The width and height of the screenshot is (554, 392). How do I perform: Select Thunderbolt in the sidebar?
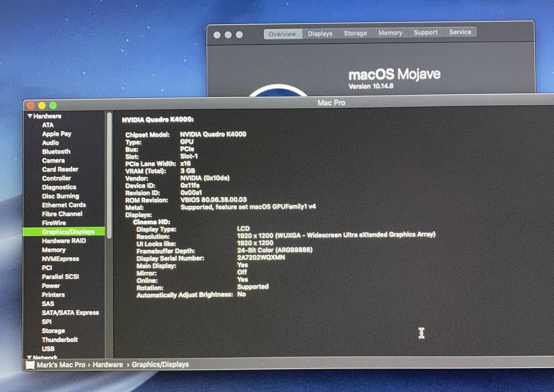tap(60, 340)
